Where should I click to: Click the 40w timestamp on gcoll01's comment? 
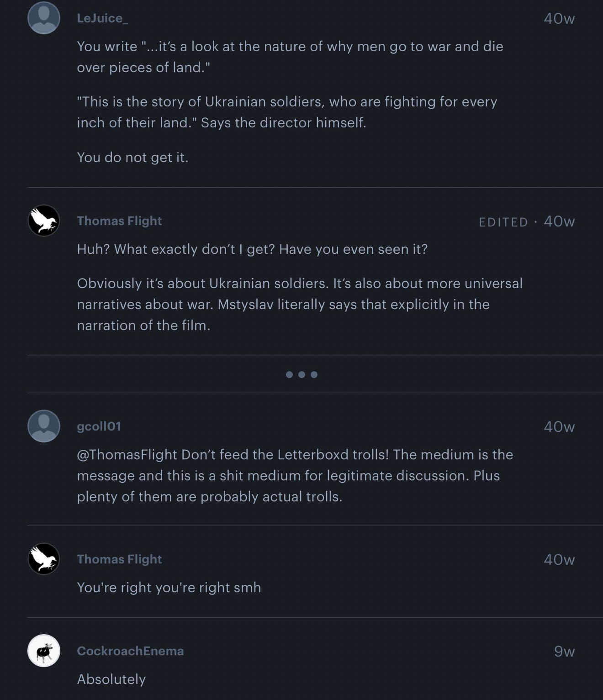point(559,427)
